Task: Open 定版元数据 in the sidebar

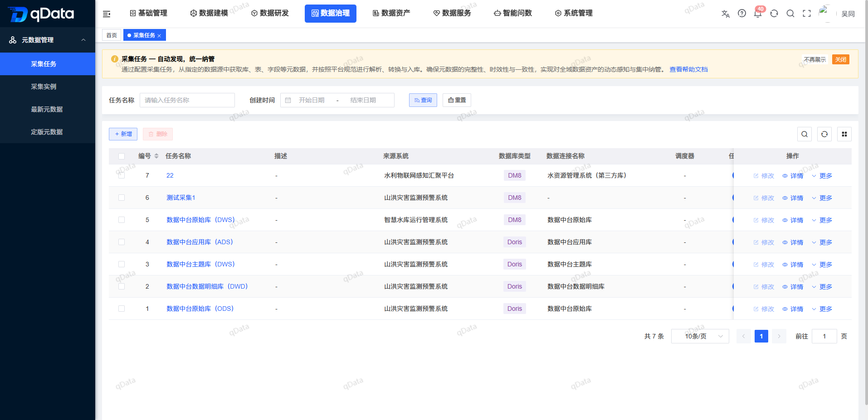Action: pyautogui.click(x=48, y=132)
